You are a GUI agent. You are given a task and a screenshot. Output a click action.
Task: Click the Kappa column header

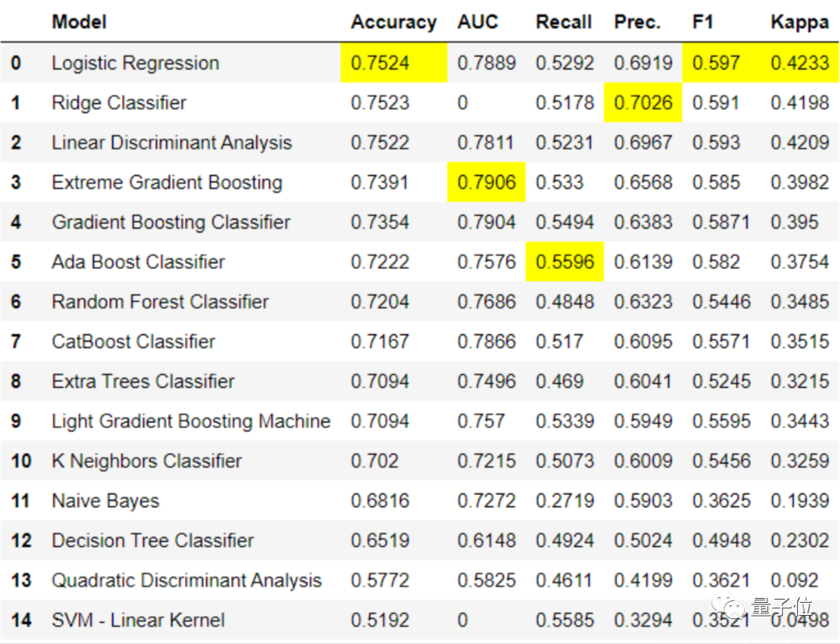pos(800,22)
